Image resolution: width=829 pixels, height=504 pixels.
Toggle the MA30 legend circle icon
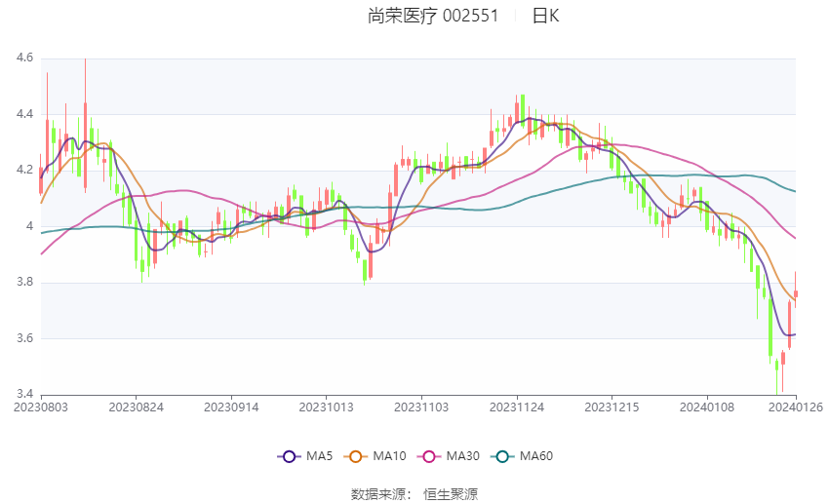pyautogui.click(x=429, y=456)
